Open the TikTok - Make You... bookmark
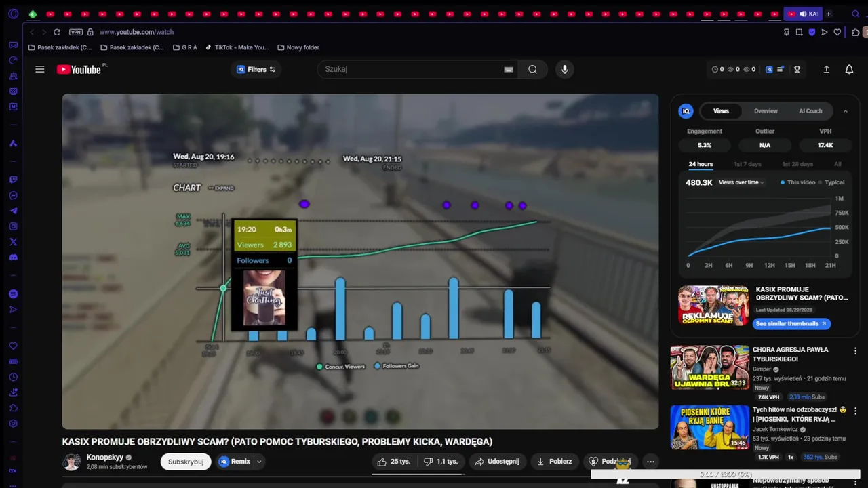 pos(237,47)
